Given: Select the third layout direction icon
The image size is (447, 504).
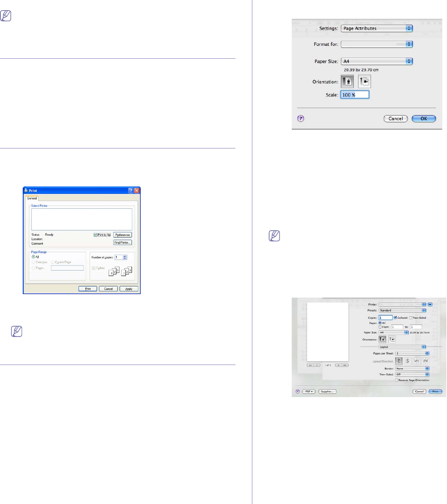Looking at the screenshot, I should click(417, 361).
